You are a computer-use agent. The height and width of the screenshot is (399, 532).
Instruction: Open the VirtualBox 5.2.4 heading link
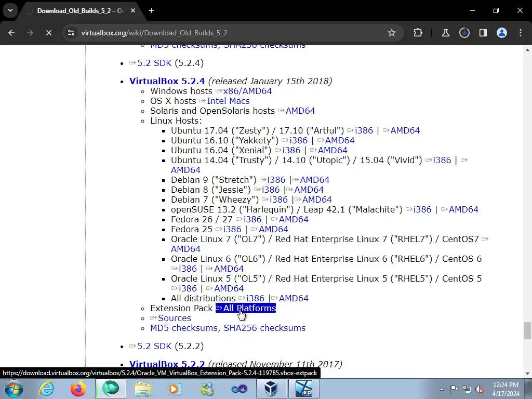(x=167, y=81)
